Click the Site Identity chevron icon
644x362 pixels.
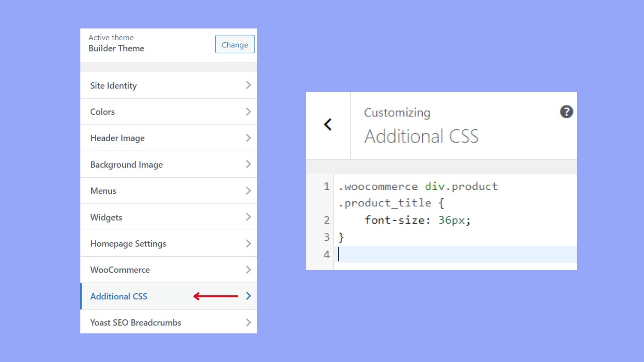248,85
